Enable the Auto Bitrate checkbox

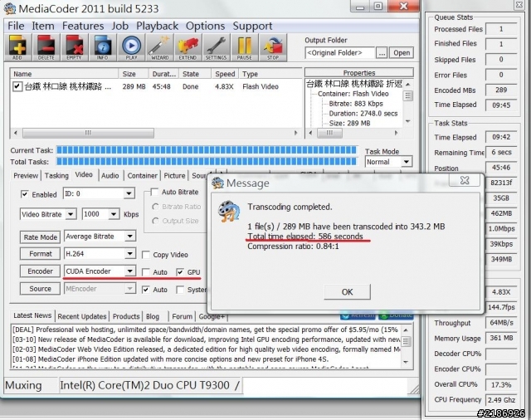coord(154,192)
